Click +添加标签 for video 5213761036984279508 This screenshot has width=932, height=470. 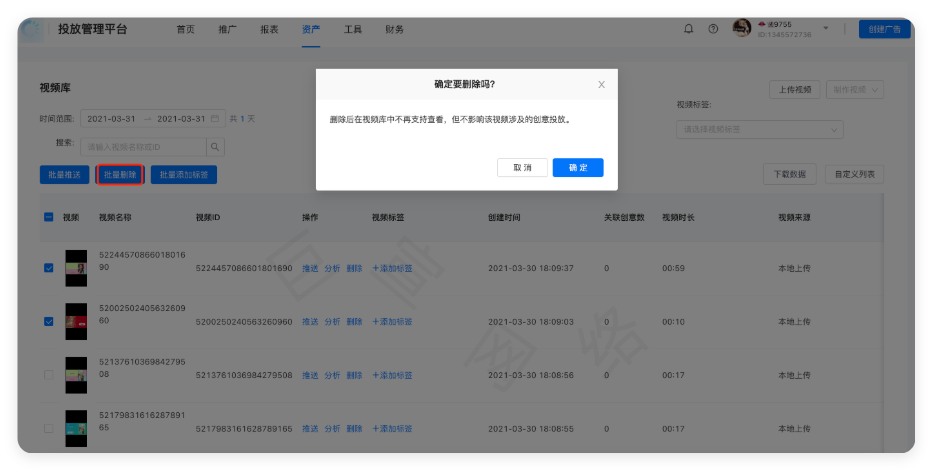tap(392, 376)
